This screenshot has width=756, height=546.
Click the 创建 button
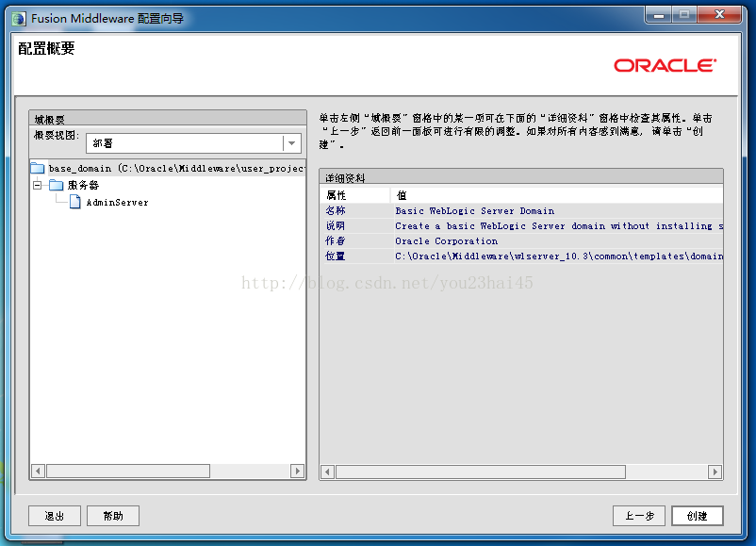pos(698,516)
